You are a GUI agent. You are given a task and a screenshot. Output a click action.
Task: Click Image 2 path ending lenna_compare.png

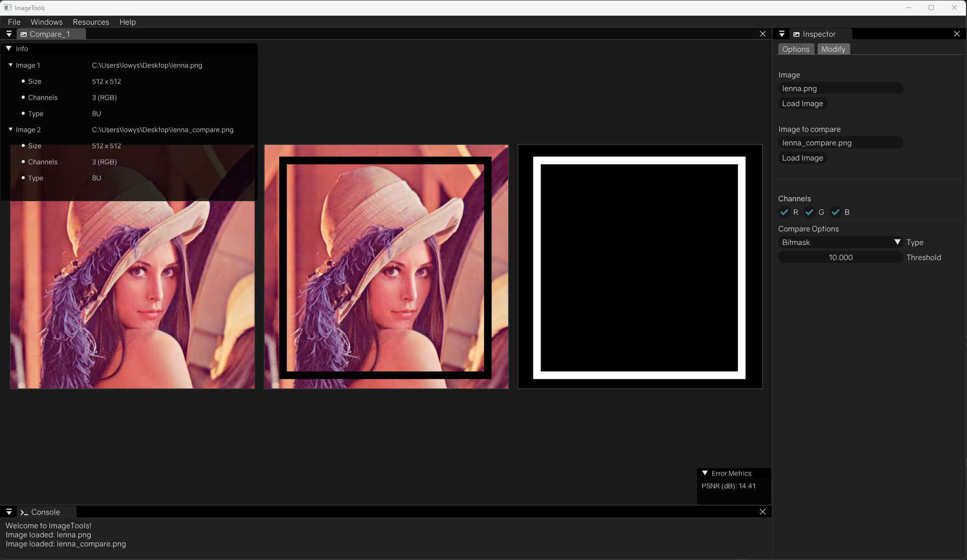click(x=163, y=130)
